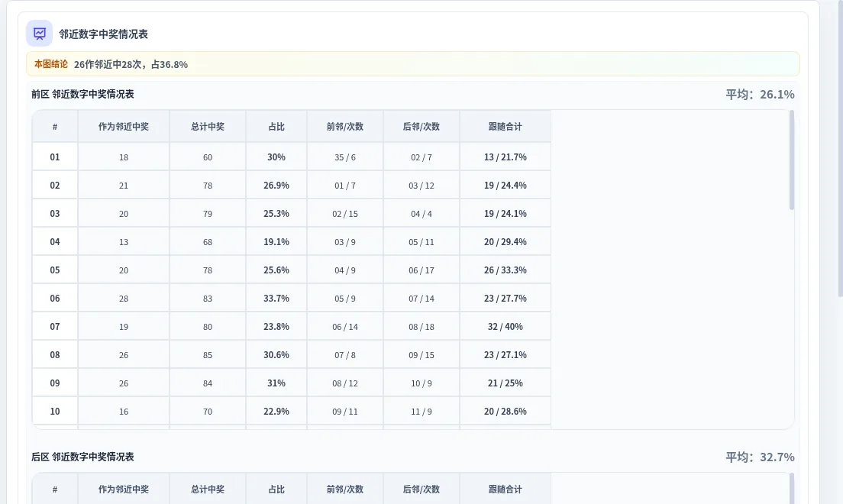Click the 平均：26.1% value
The width and height of the screenshot is (843, 504).
[x=760, y=94]
